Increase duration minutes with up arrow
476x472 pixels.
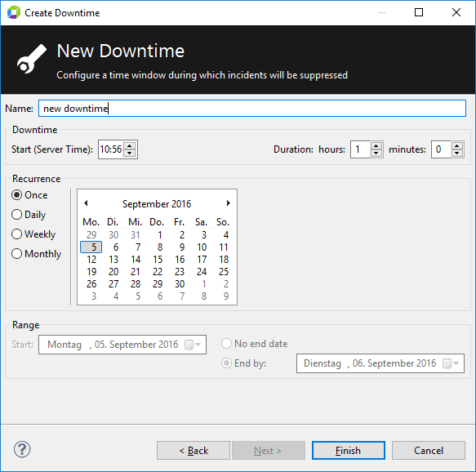(457, 145)
